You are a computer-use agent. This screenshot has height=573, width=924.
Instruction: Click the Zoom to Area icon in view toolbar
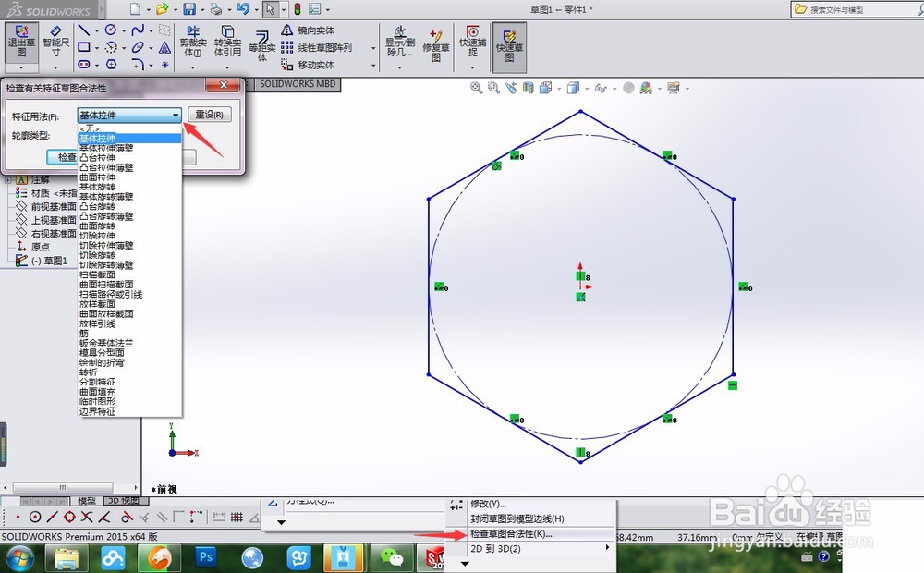click(x=493, y=88)
